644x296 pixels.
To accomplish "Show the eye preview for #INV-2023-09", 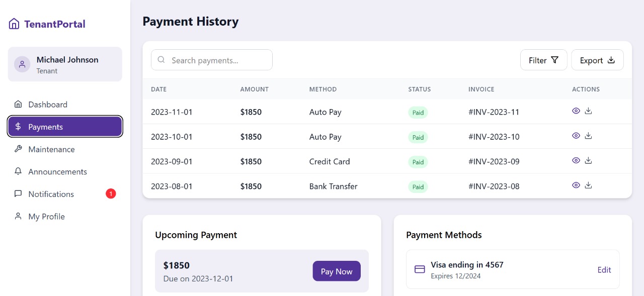I will 576,160.
